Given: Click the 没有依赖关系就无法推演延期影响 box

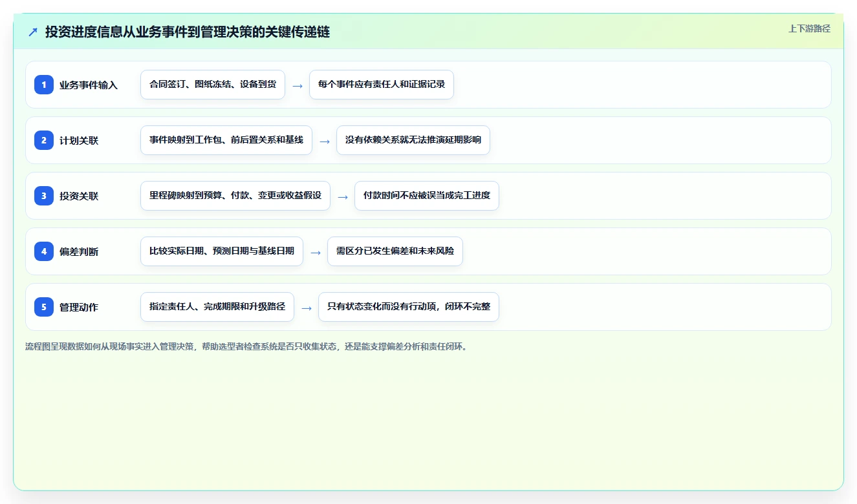Looking at the screenshot, I should tap(413, 140).
